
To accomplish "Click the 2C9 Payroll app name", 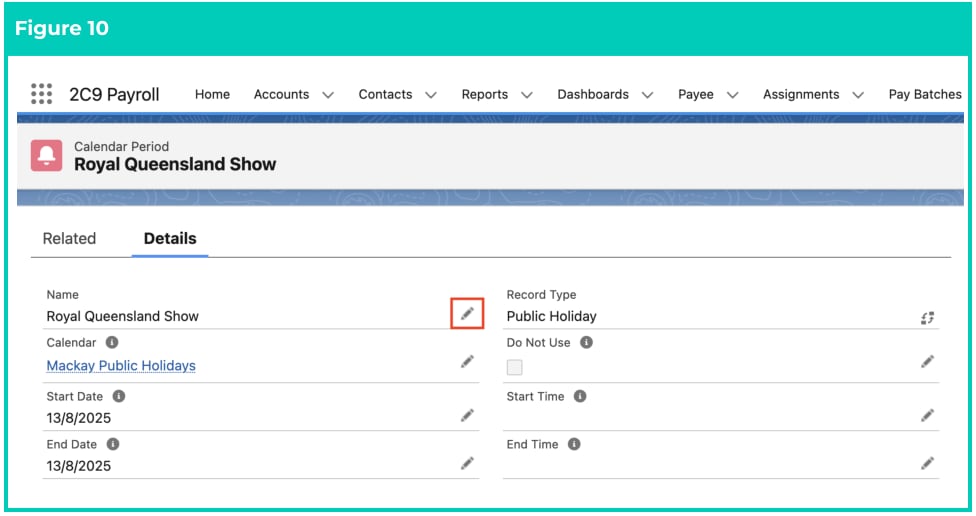I will click(114, 95).
